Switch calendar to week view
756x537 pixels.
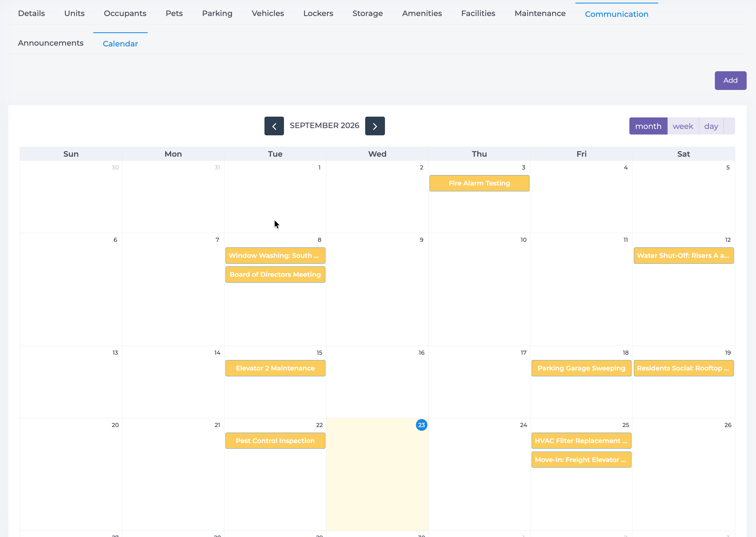tap(683, 126)
